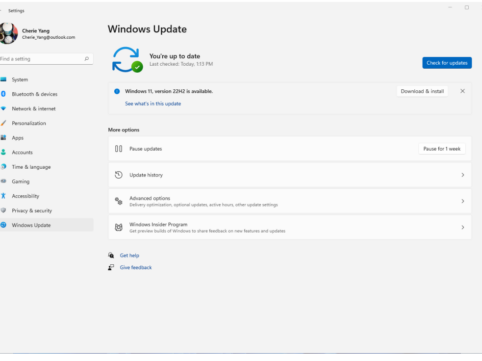The height and width of the screenshot is (361, 482).
Task: Click the Network & internet wifi icon
Action: 3,109
